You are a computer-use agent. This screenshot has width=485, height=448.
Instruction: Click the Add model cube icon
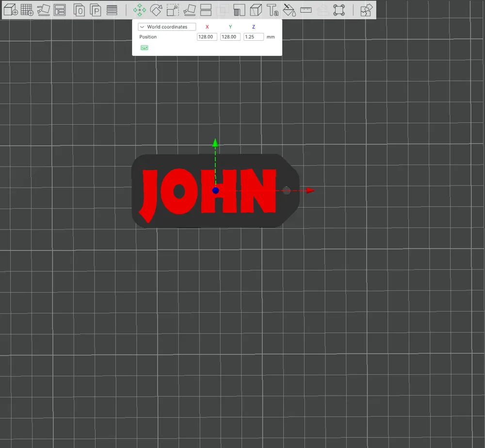tap(11, 10)
